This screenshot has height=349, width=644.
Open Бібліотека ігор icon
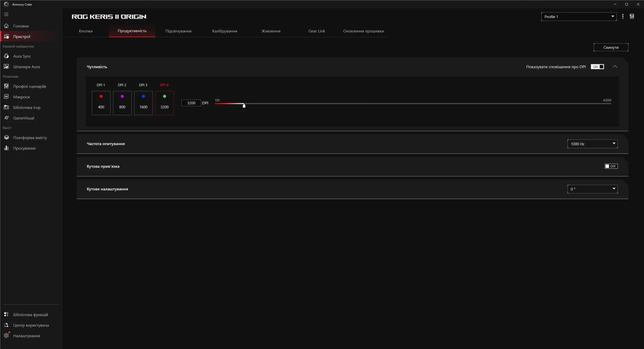6,107
